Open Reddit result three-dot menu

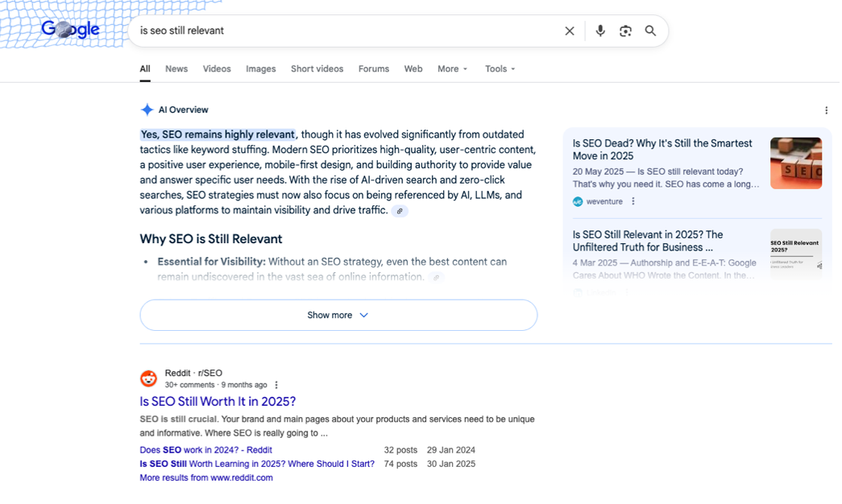coord(276,385)
